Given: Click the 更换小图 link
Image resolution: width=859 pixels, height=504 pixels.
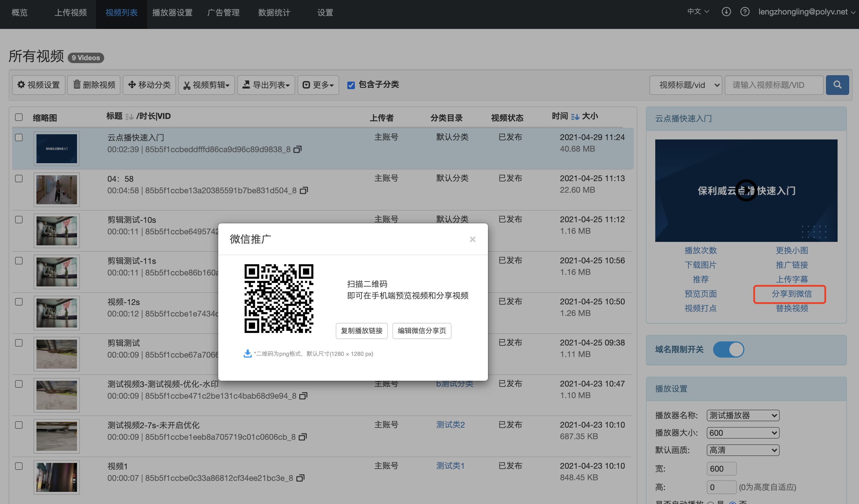Looking at the screenshot, I should [x=792, y=251].
